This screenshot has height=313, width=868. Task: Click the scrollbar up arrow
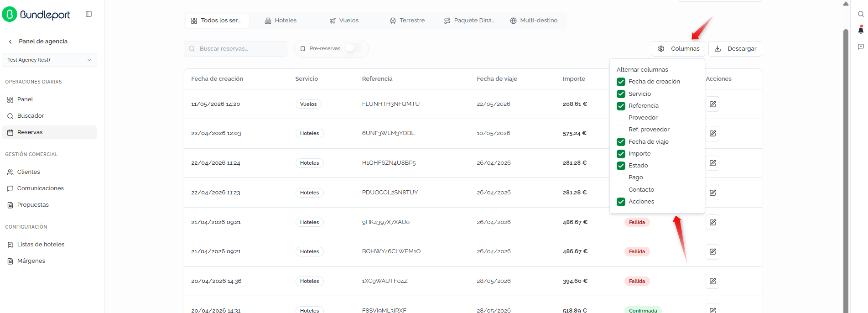[846, 4]
